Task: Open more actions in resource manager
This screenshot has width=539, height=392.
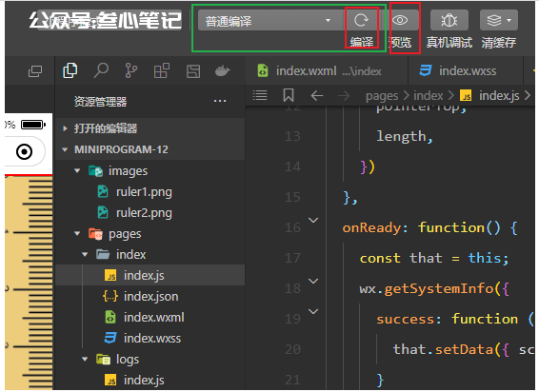Action: pyautogui.click(x=220, y=101)
